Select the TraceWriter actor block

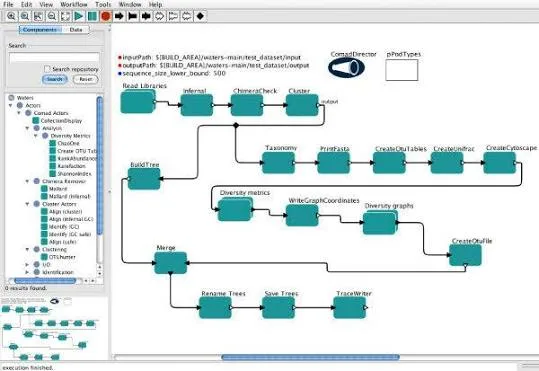click(350, 308)
